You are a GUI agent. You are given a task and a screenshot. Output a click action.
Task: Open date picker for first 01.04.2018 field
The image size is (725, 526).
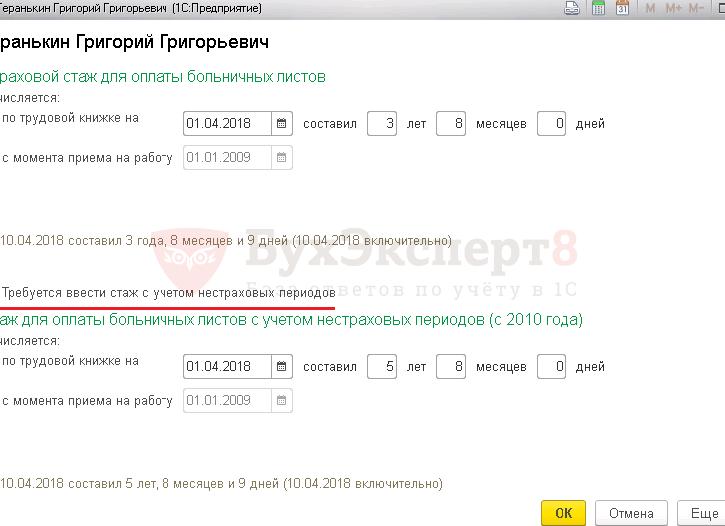point(282,123)
